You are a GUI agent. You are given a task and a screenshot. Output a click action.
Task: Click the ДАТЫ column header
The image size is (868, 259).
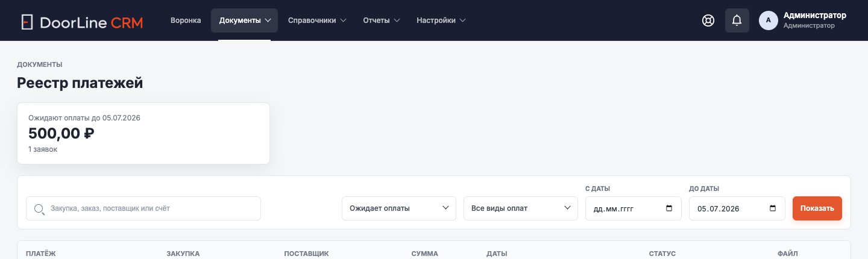click(497, 254)
